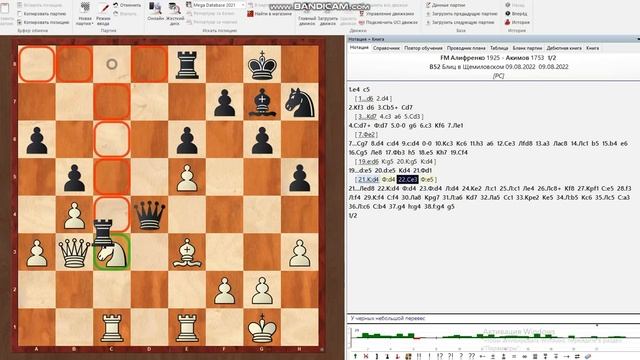Viewport: 640px width, 360px height.
Task: Open the Mega Database 2021 dropdown
Action: (x=243, y=5)
